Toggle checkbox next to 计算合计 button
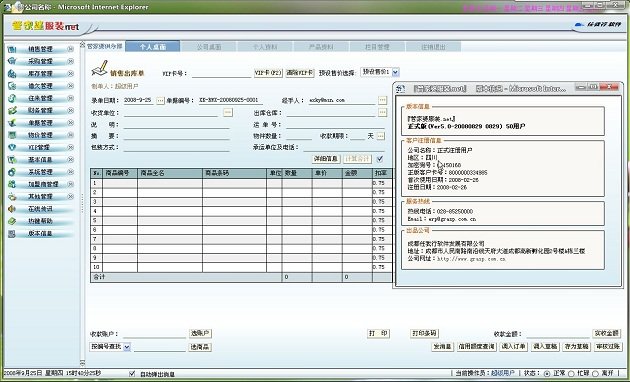The height and width of the screenshot is (382, 630). [380, 159]
